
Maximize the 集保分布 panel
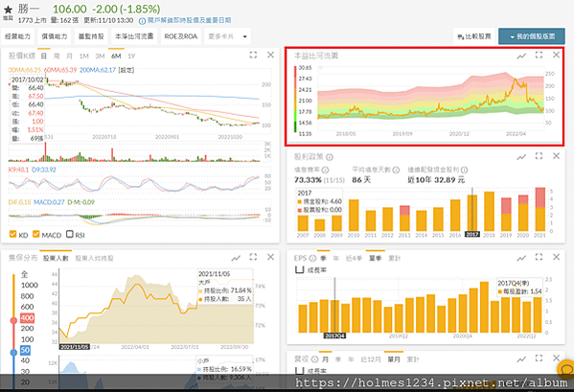tap(253, 257)
